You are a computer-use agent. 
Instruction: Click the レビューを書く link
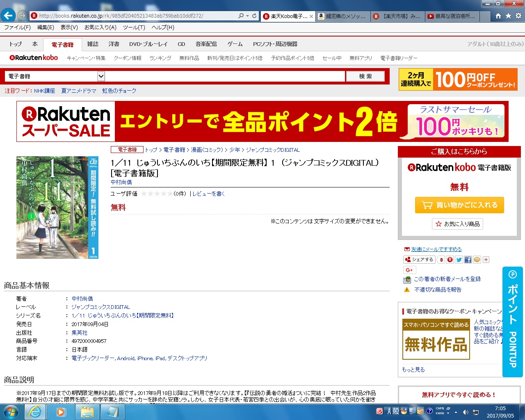tap(208, 194)
